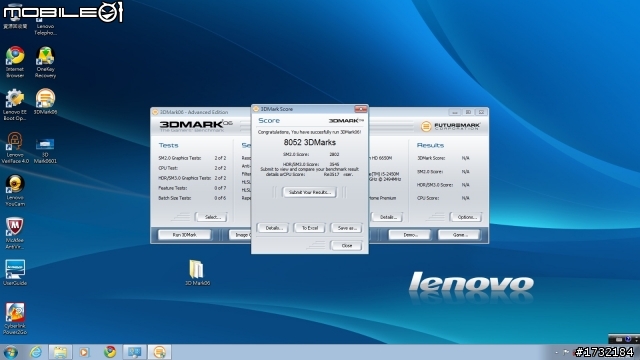This screenshot has width=640, height=360.
Task: Click the 8052 3DMarks score text
Action: point(310,142)
